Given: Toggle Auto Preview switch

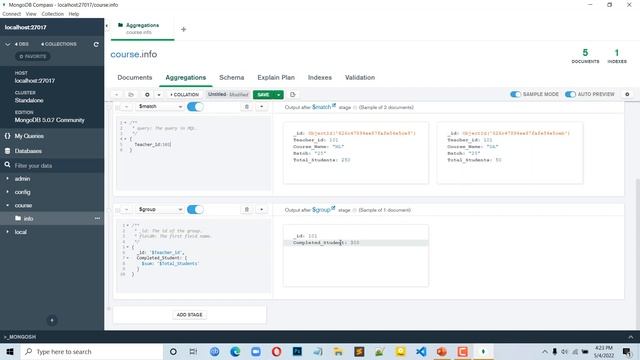Looking at the screenshot, I should coord(570,94).
